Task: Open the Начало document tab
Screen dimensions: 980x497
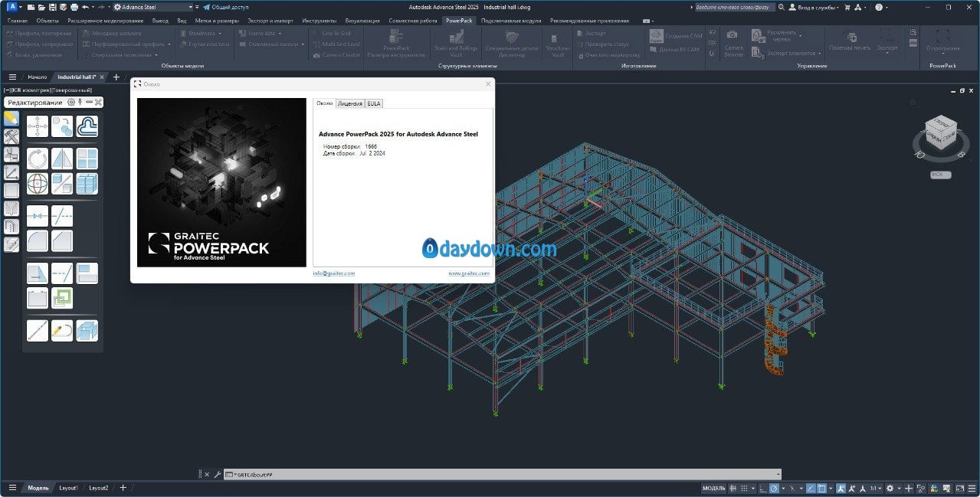Action: 37,77
